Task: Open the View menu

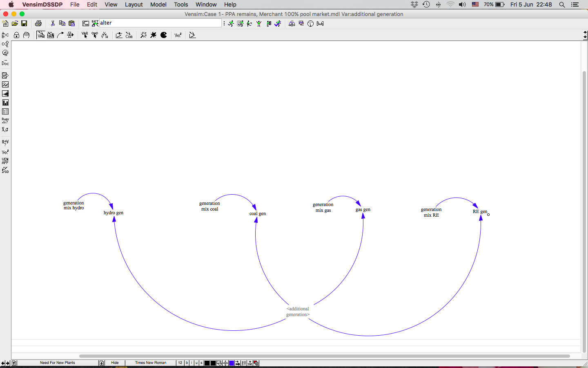Action: pos(111,4)
